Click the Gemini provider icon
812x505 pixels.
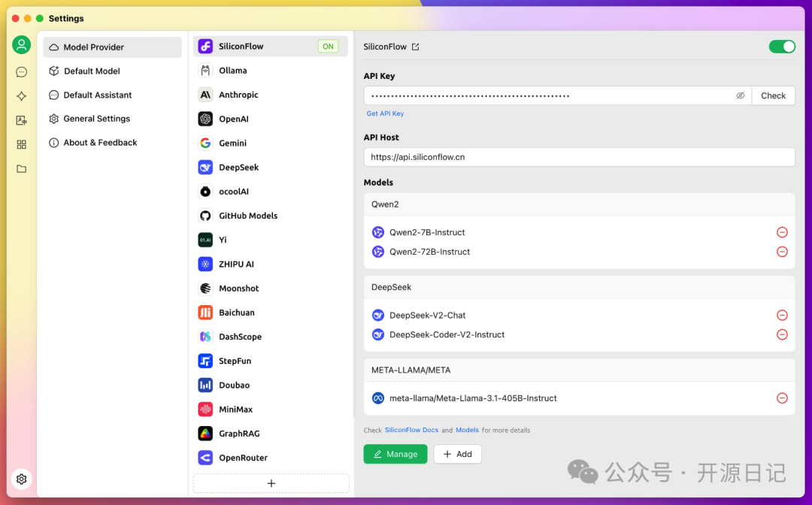[x=205, y=143]
